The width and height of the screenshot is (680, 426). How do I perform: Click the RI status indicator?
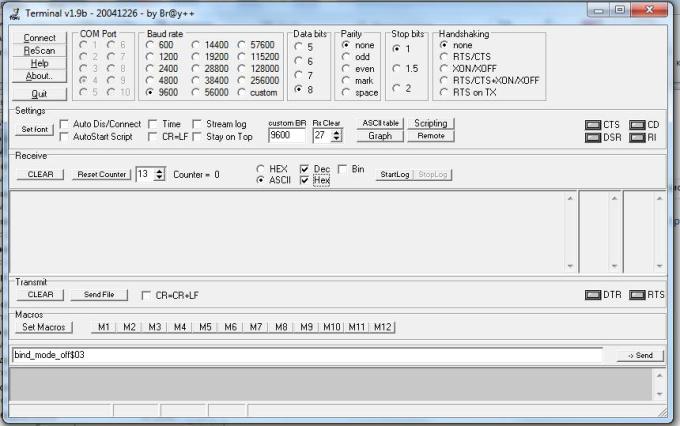click(x=637, y=137)
